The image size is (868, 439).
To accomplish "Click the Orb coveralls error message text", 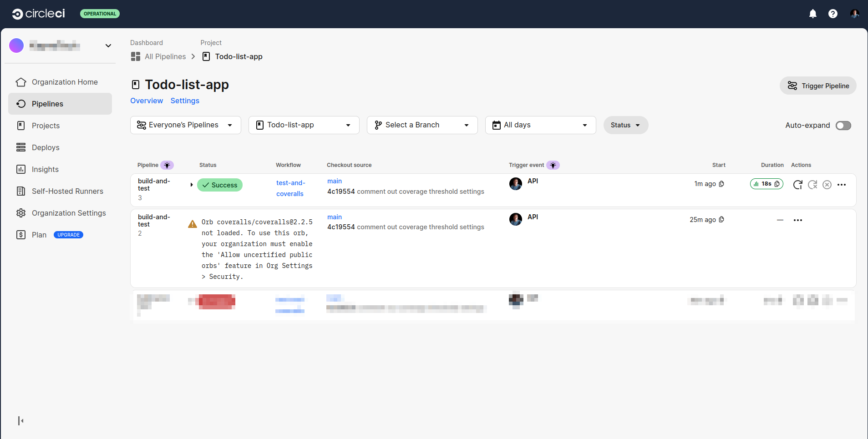I will [257, 249].
